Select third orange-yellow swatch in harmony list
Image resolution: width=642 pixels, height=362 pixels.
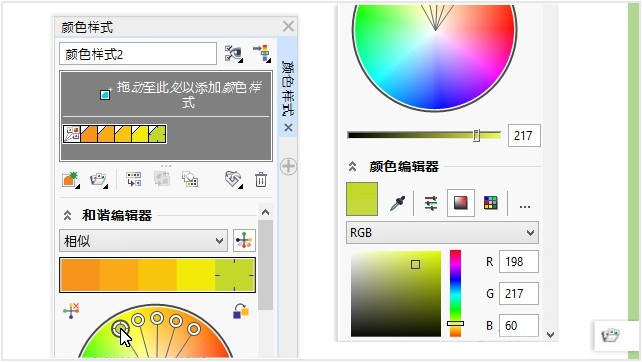point(123,134)
